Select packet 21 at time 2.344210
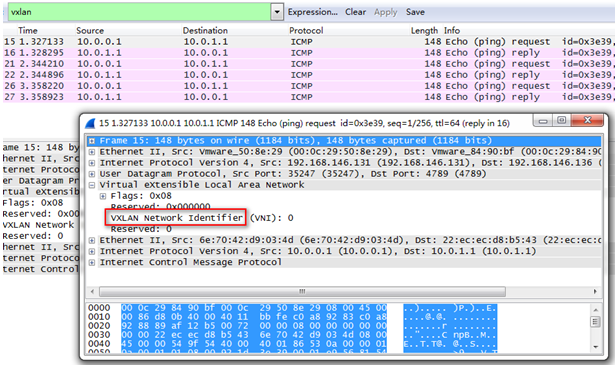616x365 pixels. tap(308, 64)
